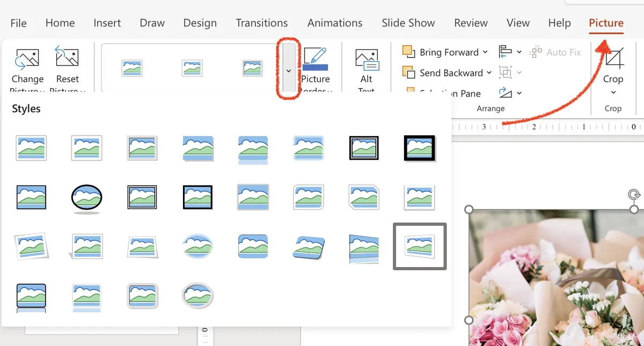Open the Picture Border options

click(316, 70)
